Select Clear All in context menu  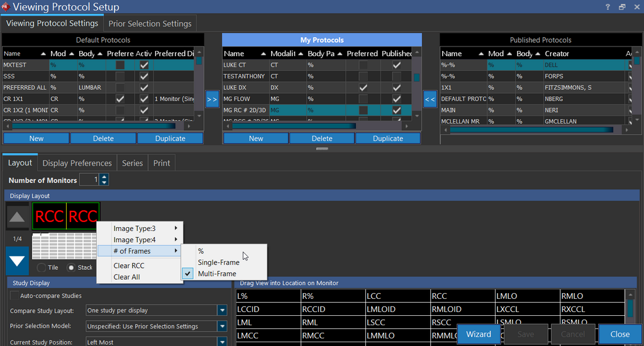(x=126, y=277)
